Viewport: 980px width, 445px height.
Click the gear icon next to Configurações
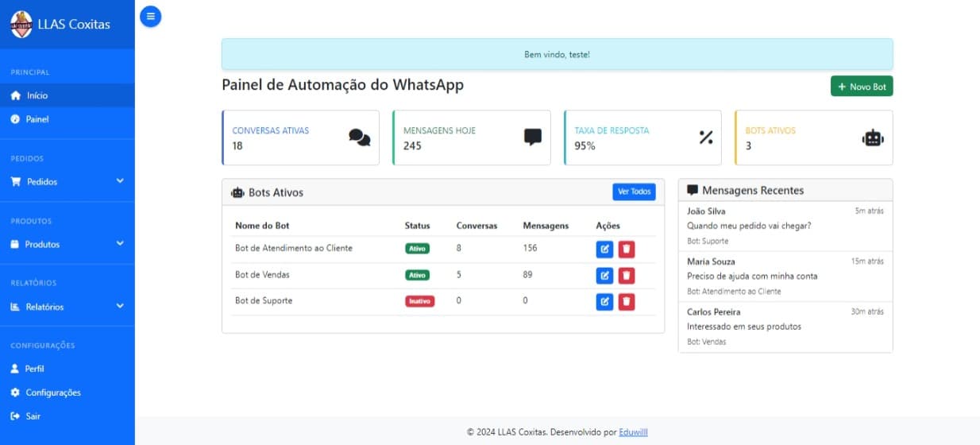click(x=15, y=393)
